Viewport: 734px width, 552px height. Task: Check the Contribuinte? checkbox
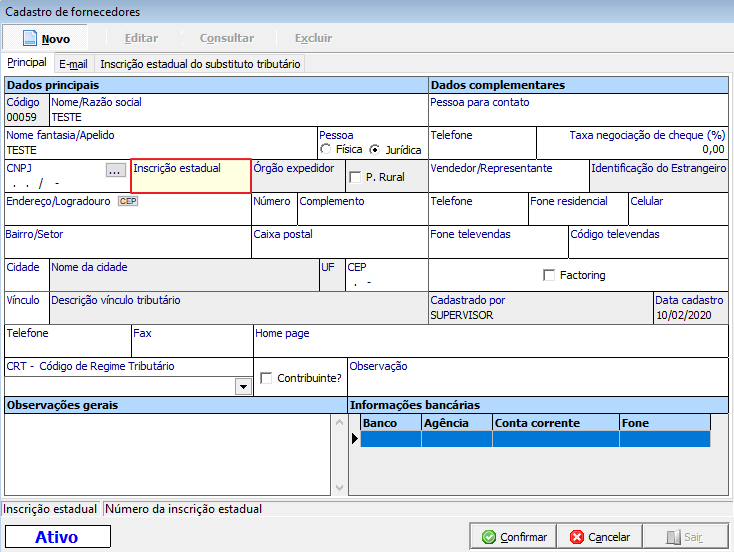click(266, 378)
